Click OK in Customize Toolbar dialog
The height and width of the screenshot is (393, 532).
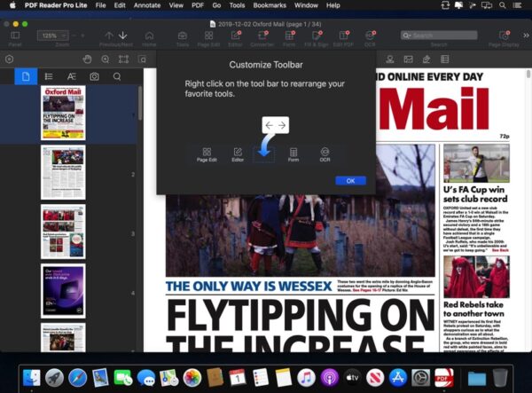pos(350,181)
